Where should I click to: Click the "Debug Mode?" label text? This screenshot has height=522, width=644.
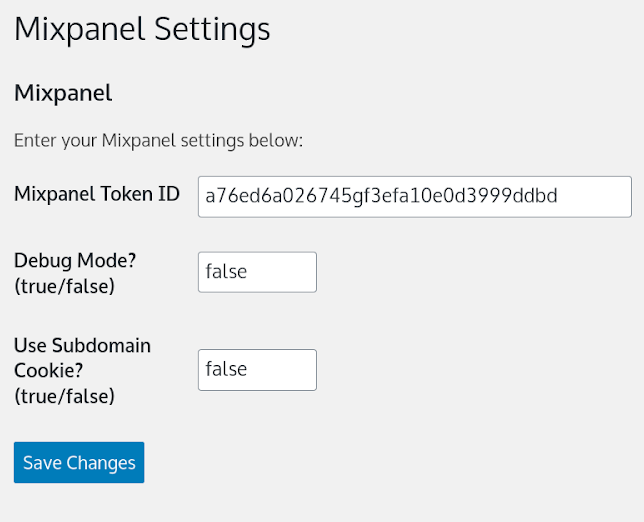click(x=75, y=260)
